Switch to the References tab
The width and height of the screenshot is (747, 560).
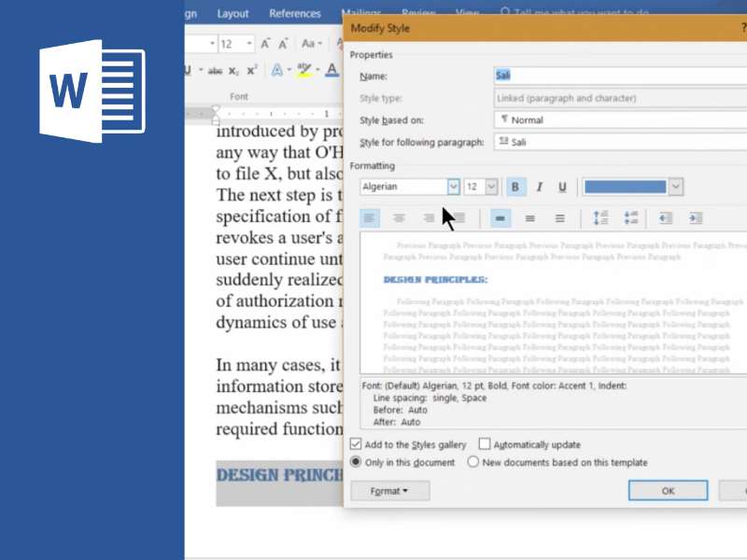(295, 14)
